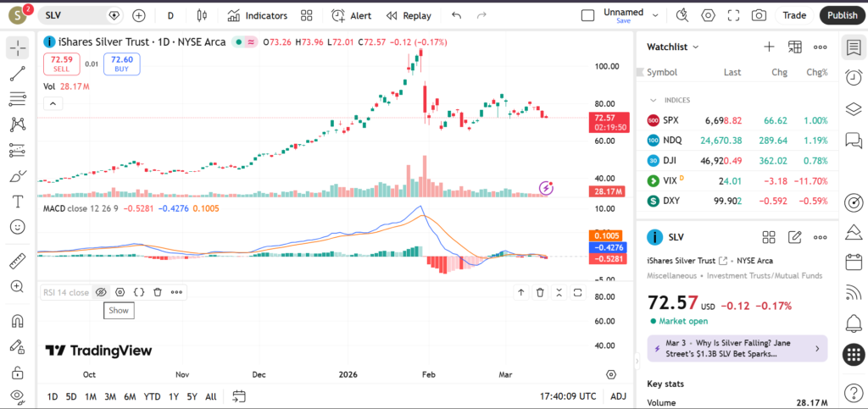Toggle ADJ adjusted data setting

[618, 396]
